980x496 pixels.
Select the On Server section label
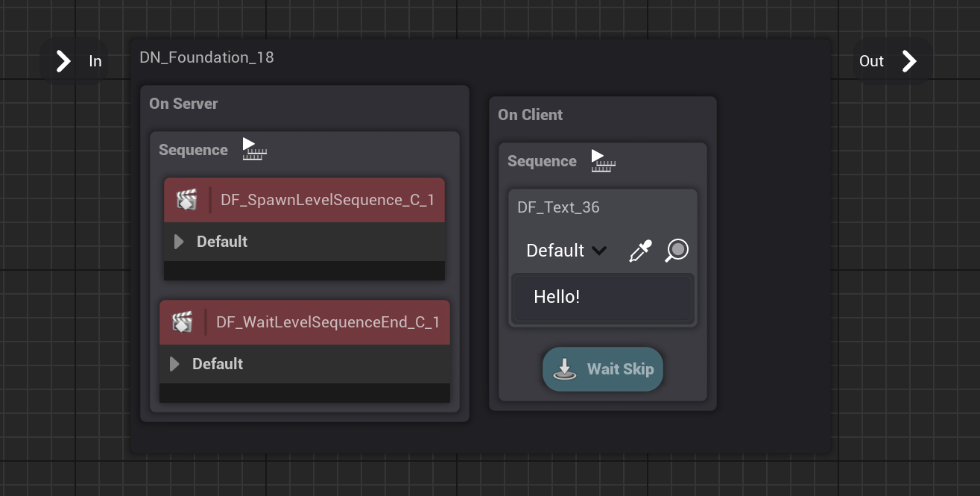pyautogui.click(x=183, y=104)
